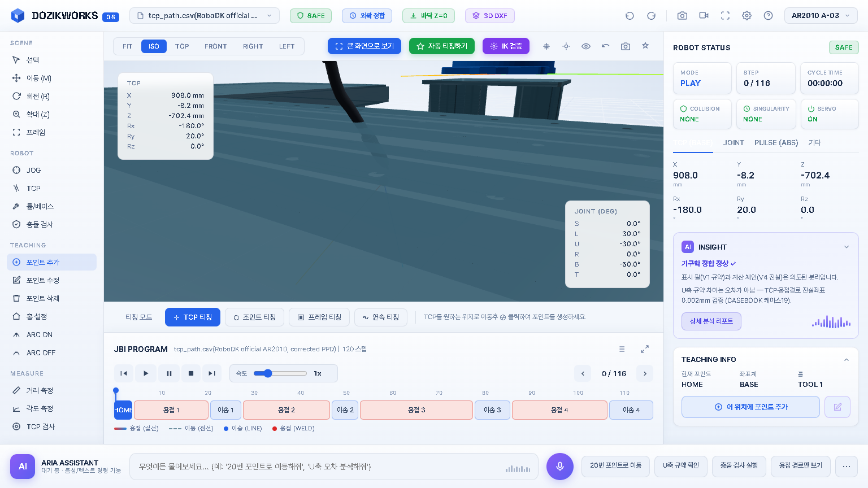The width and height of the screenshot is (868, 488).
Task: Switch to FRONT view
Action: pyautogui.click(x=216, y=46)
